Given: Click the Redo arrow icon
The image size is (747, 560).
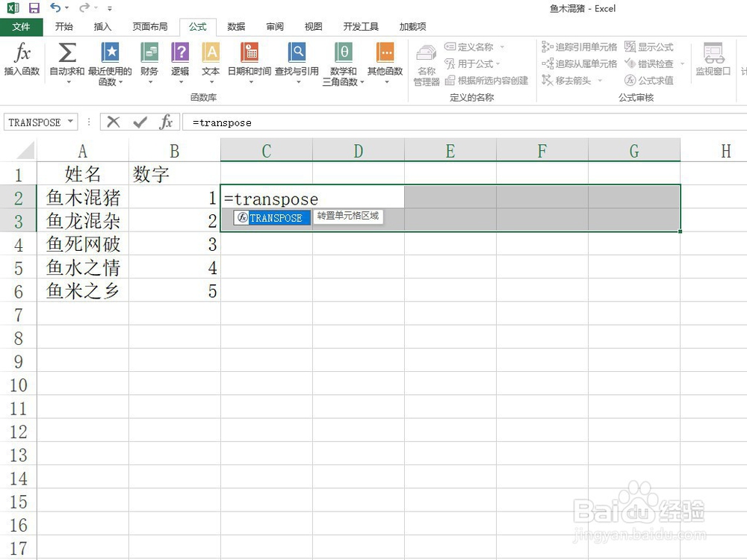Looking at the screenshot, I should [84, 7].
